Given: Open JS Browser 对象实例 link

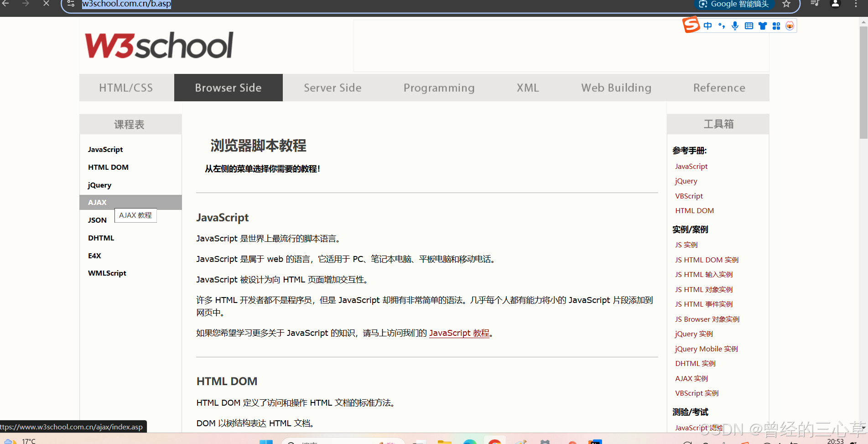Looking at the screenshot, I should 707,319.
